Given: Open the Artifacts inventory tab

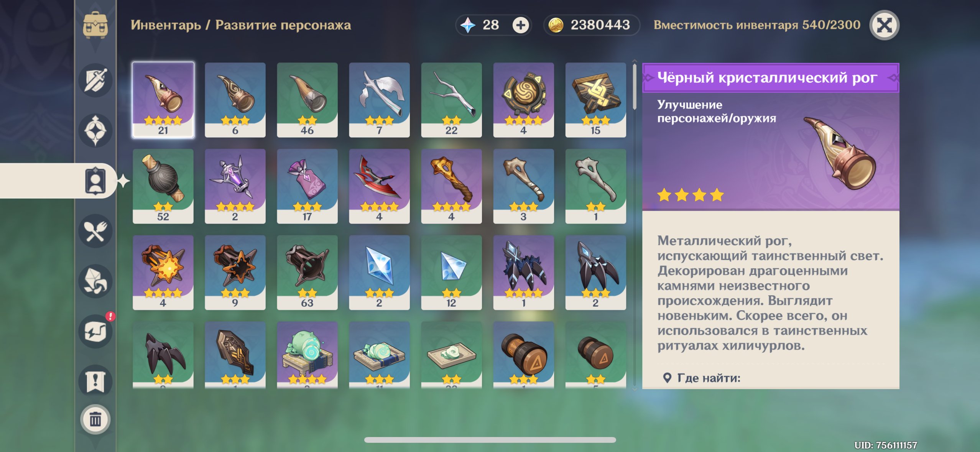Looking at the screenshot, I should [x=95, y=131].
